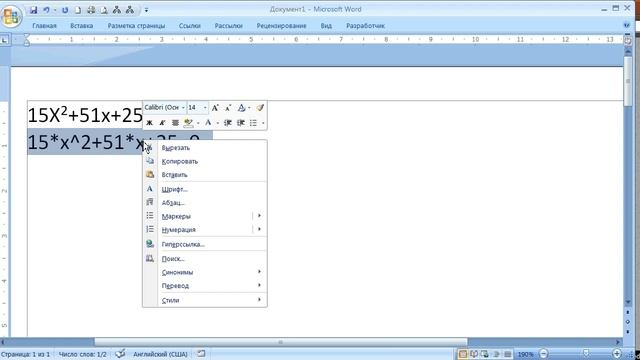Expand Маркеры submenu arrow
The image size is (640, 360).
pos(260,216)
